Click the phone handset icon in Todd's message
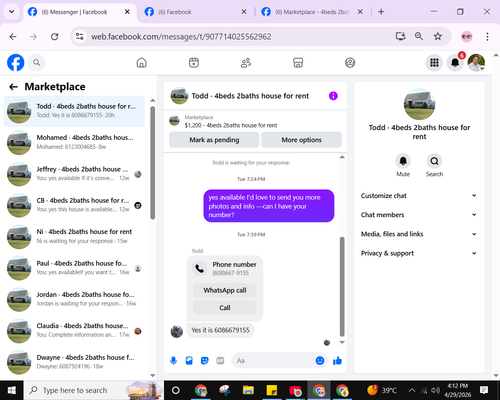Image resolution: width=500 pixels, height=400 pixels. click(199, 268)
